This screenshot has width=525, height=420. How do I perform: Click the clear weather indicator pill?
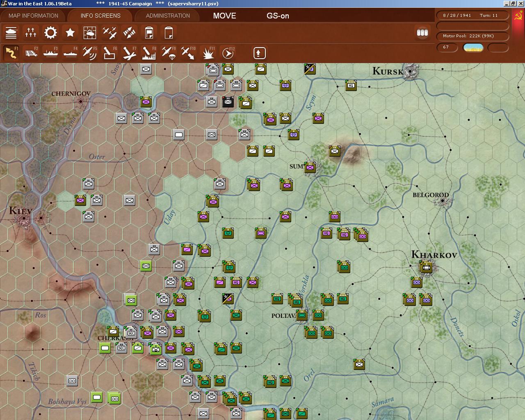pyautogui.click(x=473, y=48)
